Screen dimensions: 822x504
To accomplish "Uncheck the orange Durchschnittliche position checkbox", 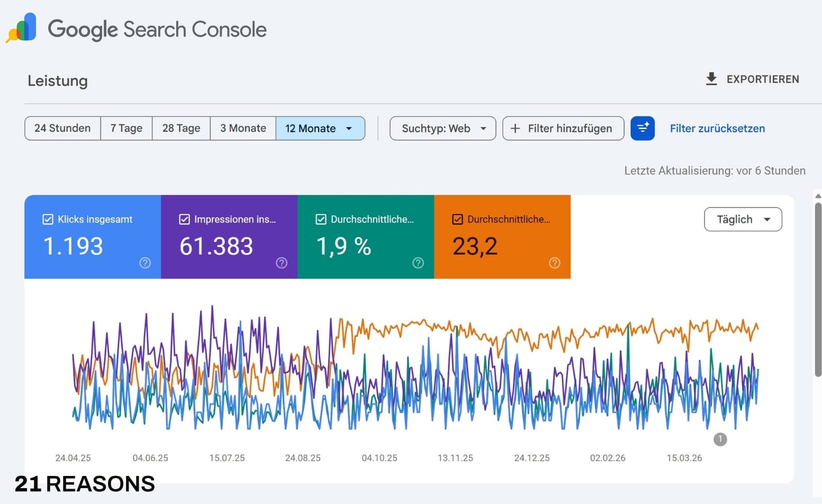I will tap(457, 219).
